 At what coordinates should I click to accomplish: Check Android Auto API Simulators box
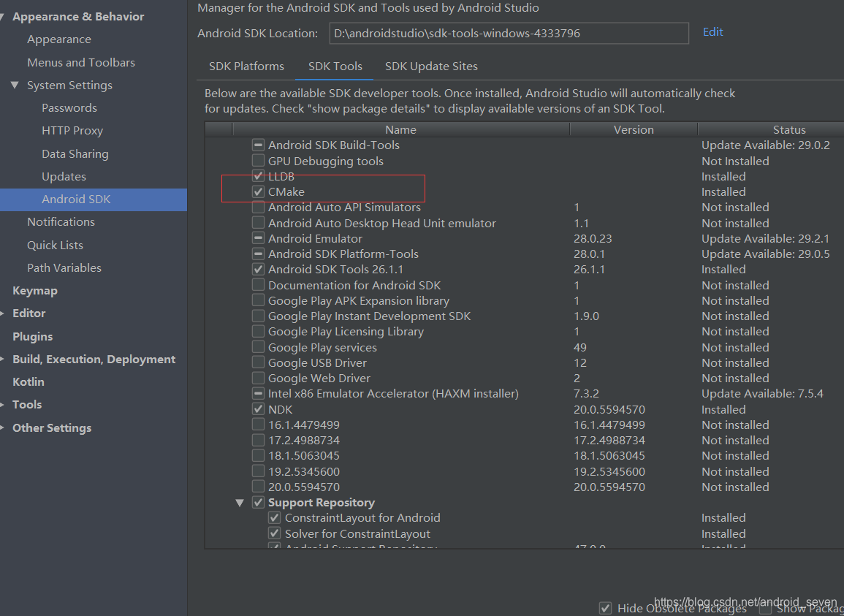tap(259, 207)
